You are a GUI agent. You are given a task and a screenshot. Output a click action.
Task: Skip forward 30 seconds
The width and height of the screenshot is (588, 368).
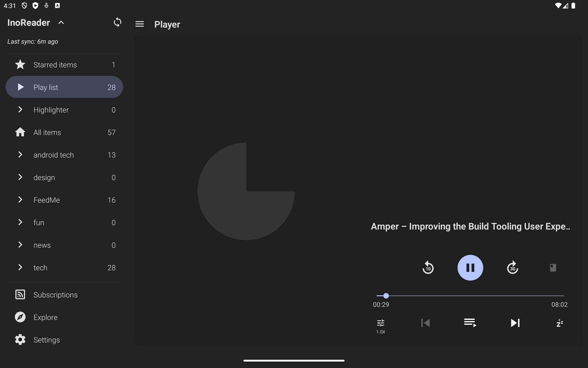pyautogui.click(x=512, y=268)
